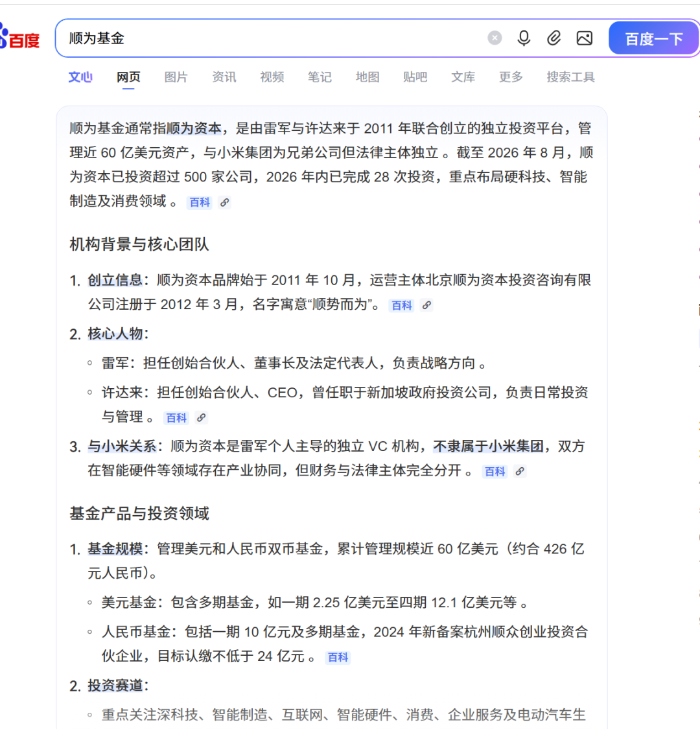This screenshot has width=700, height=729.
Task: Open 搜索工具 options
Action: [x=570, y=76]
